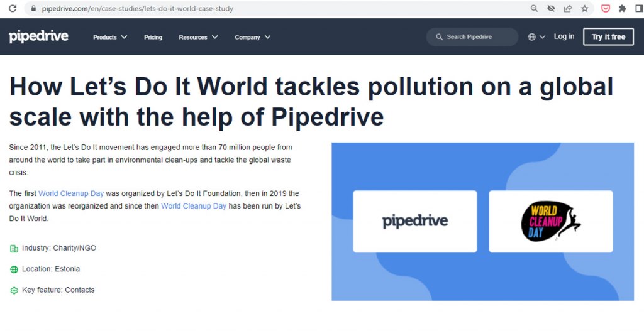Viewport: 644px width, 331px height.
Task: Click the 'Industry: Charity/NGO' text
Action: pyautogui.click(x=59, y=247)
